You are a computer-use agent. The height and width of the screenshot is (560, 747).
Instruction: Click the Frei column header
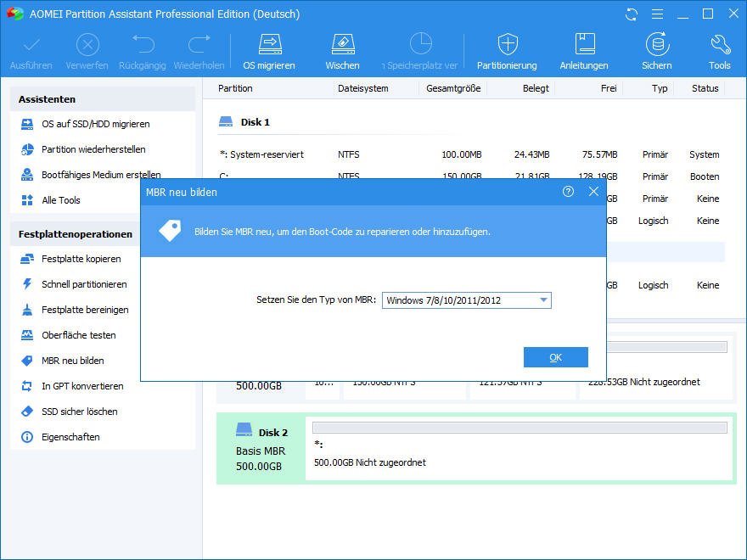click(609, 88)
